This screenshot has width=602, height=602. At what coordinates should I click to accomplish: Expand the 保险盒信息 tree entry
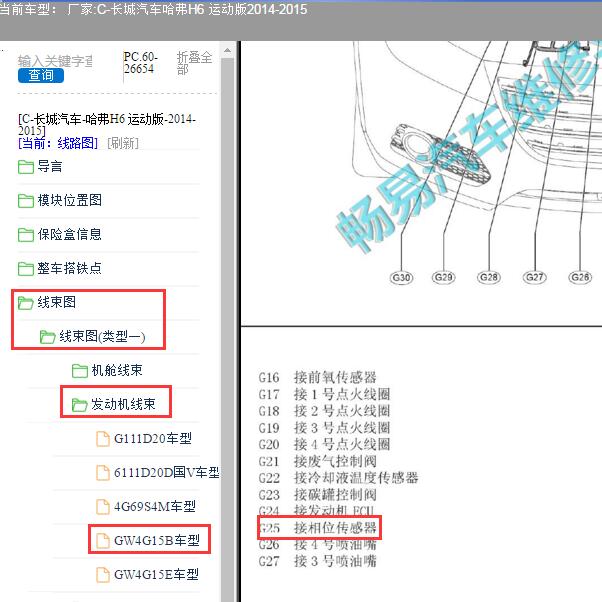click(69, 234)
